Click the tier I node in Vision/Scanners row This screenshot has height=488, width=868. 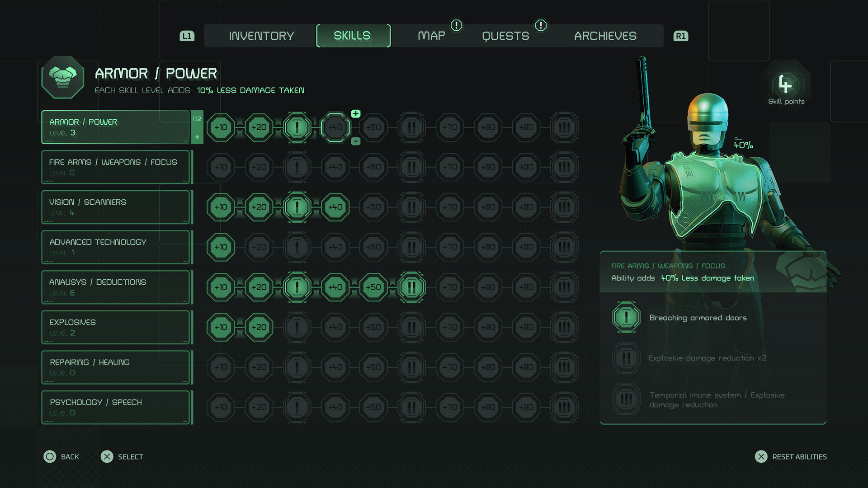point(297,207)
